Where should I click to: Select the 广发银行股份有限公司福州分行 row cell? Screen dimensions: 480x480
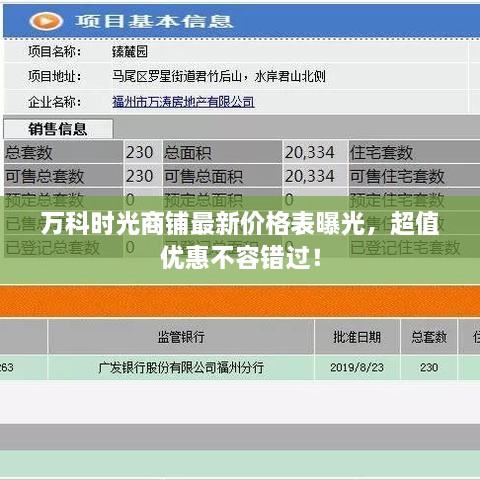point(181,367)
